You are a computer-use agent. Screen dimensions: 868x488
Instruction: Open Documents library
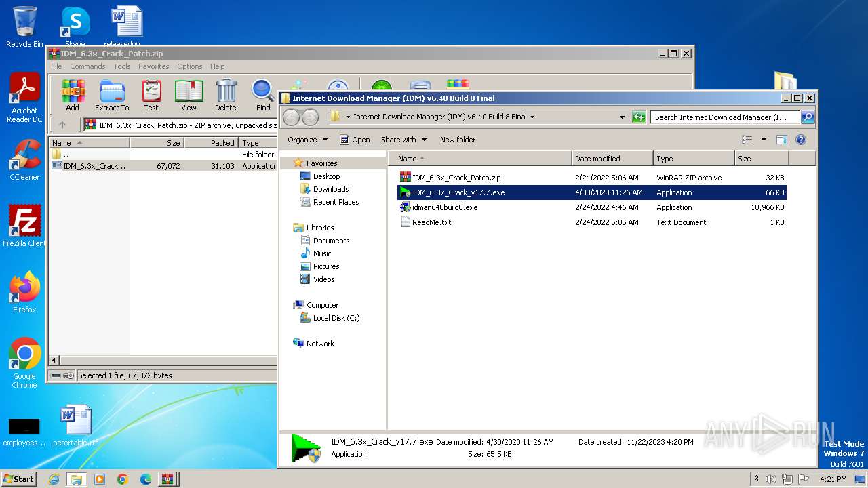(x=331, y=241)
